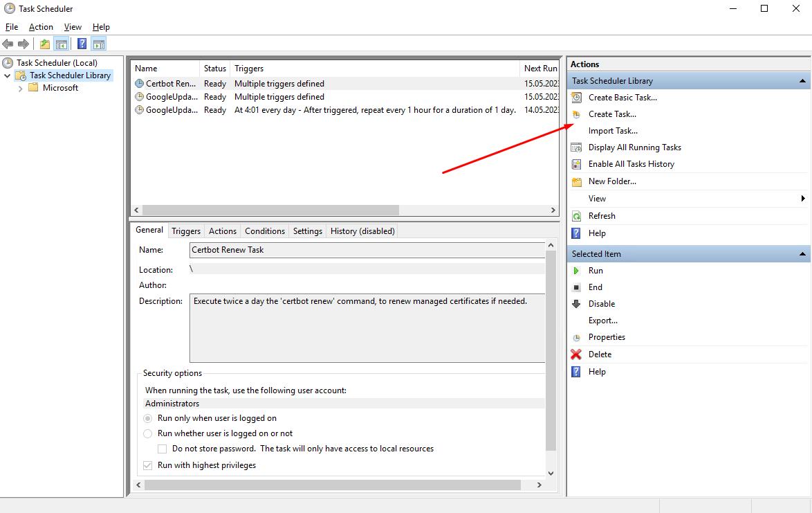Select the Certbot Renew task row

tap(171, 84)
